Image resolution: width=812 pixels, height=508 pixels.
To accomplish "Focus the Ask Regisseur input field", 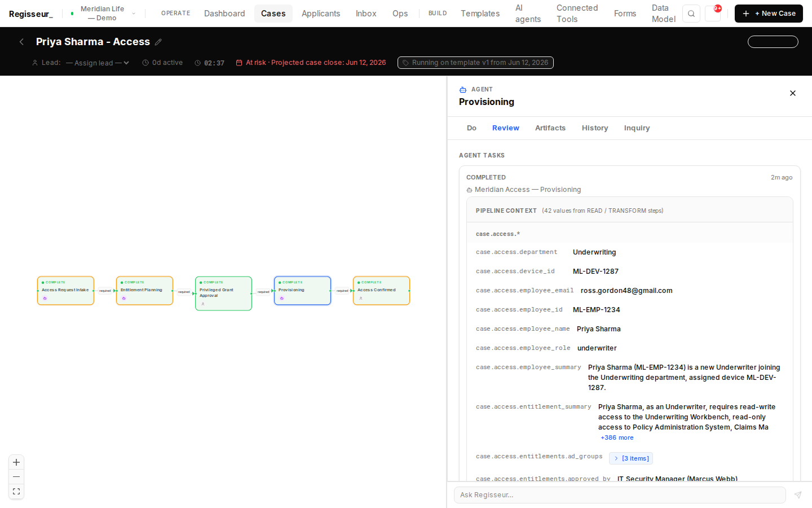I will point(620,495).
